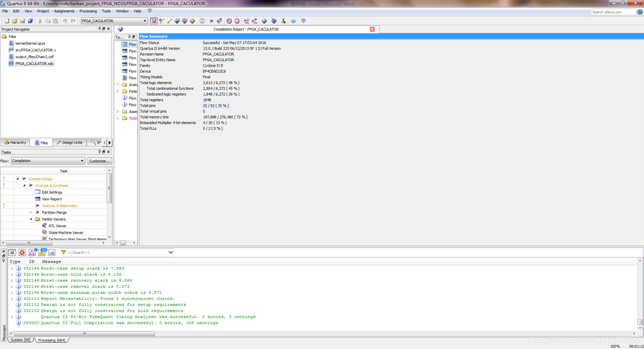The image size is (644, 349).
Task: Click the Undo toolbar icon
Action: [65, 21]
